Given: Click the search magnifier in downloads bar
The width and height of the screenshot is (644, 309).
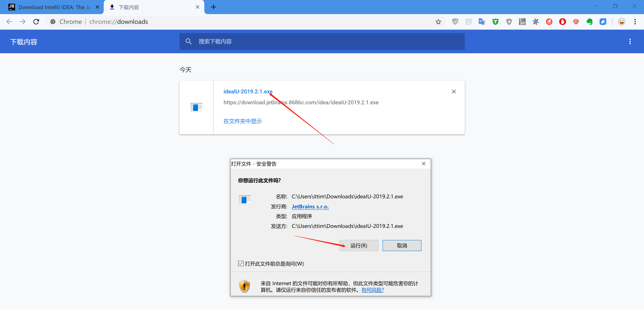Looking at the screenshot, I should pyautogui.click(x=188, y=41).
